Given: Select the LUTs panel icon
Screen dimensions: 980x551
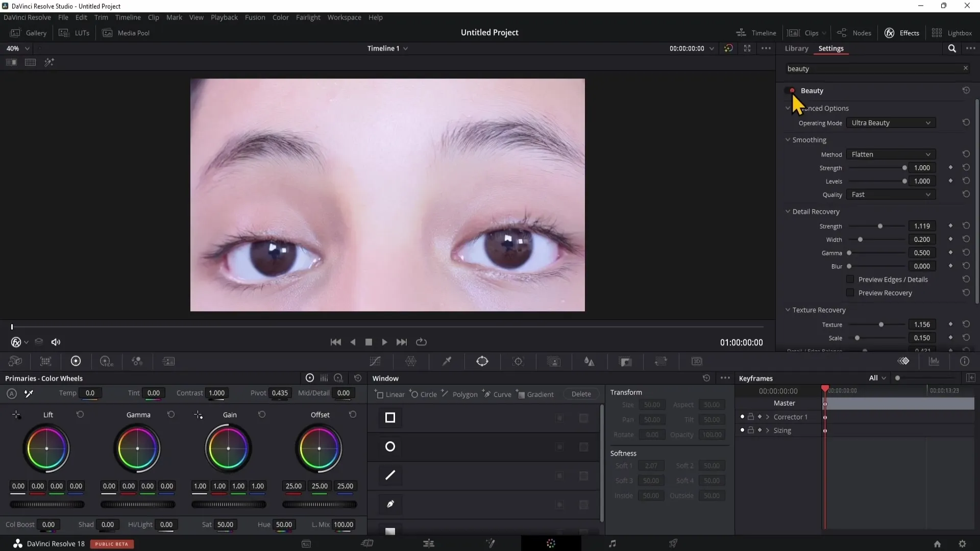Looking at the screenshot, I should (64, 32).
